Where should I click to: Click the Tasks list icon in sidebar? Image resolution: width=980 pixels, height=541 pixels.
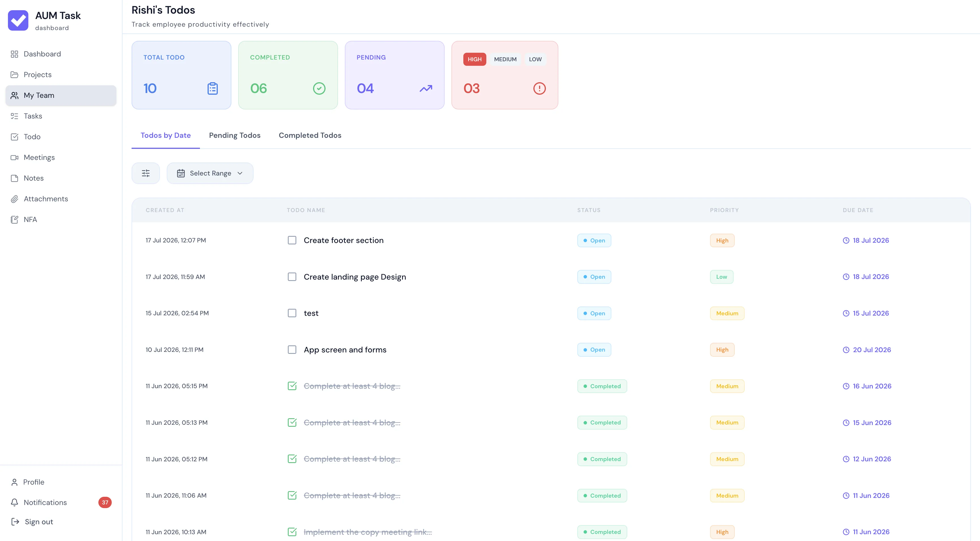point(14,116)
